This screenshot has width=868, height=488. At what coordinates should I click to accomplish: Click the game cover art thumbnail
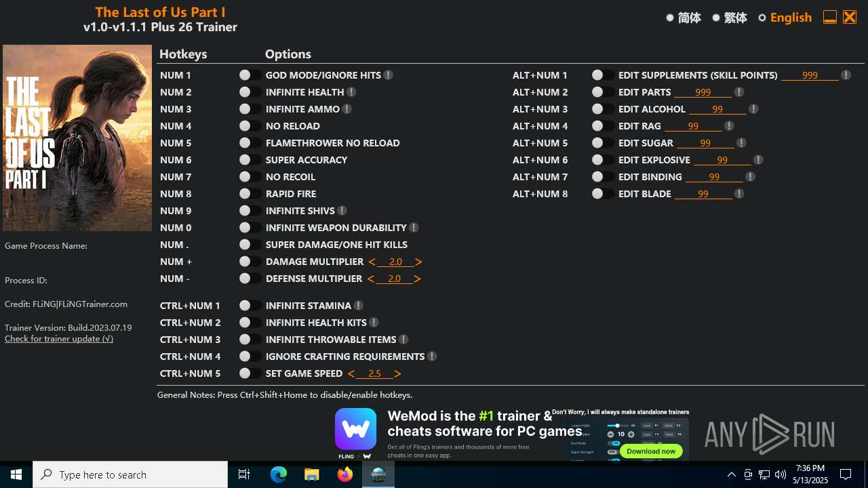pyautogui.click(x=77, y=138)
